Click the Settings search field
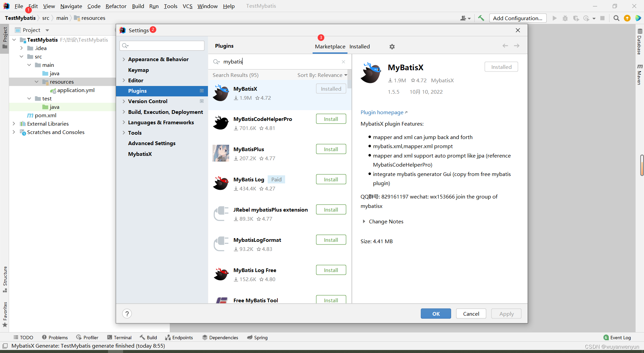The height and width of the screenshot is (353, 644). [162, 46]
